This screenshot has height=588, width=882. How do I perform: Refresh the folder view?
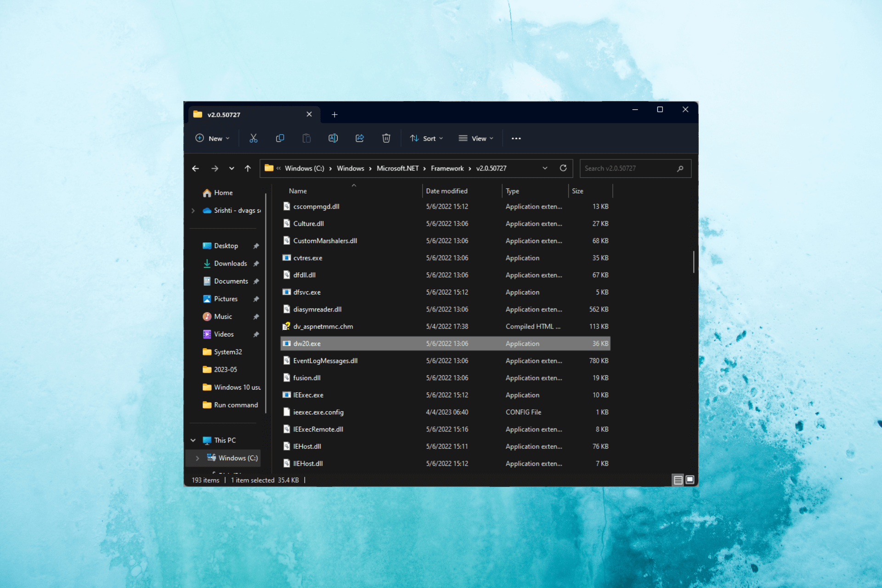pos(563,168)
